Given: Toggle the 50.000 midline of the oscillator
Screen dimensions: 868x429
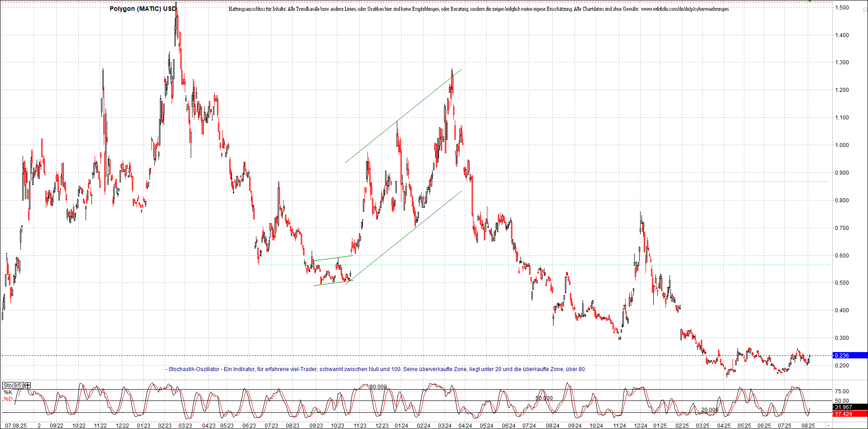Looking at the screenshot, I should click(543, 398).
